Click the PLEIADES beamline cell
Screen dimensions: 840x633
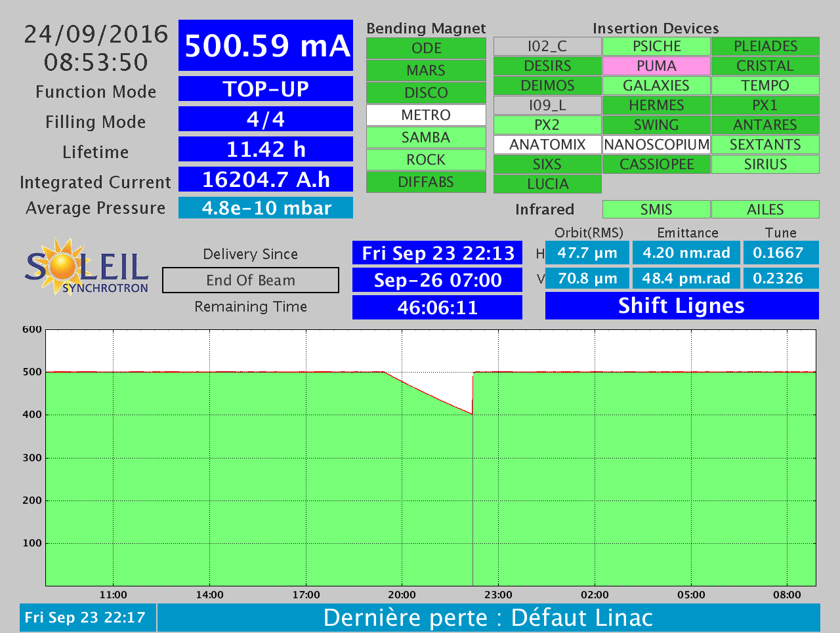pos(765,47)
